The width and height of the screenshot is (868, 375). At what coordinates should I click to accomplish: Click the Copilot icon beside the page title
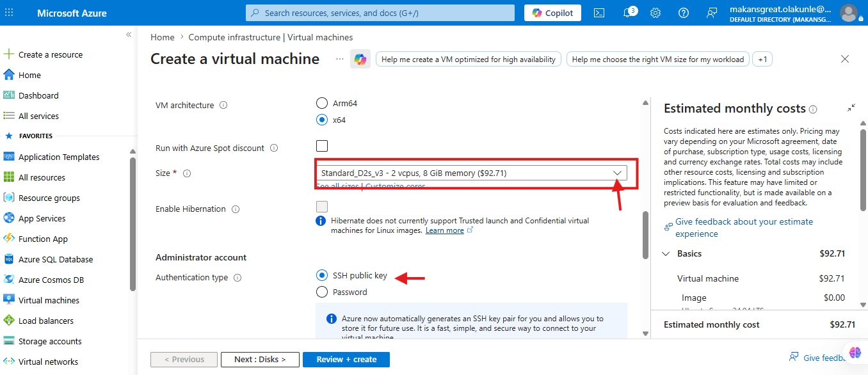tap(360, 59)
